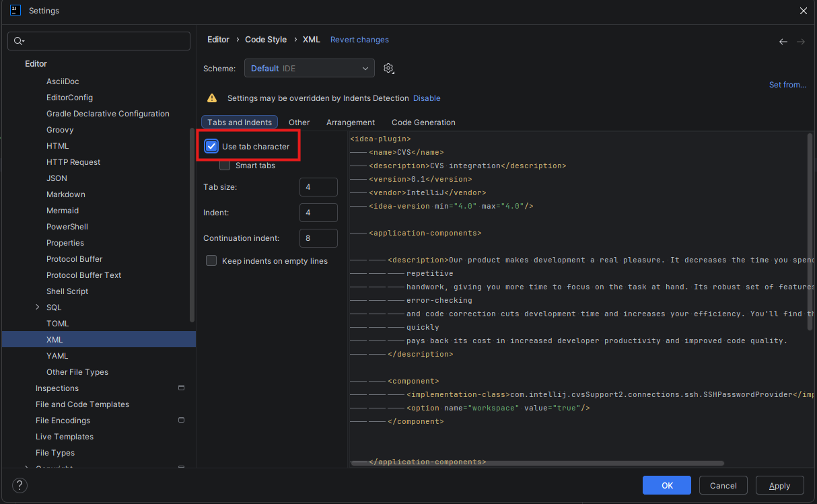This screenshot has height=504, width=817.
Task: Click the help question mark icon
Action: pyautogui.click(x=20, y=485)
